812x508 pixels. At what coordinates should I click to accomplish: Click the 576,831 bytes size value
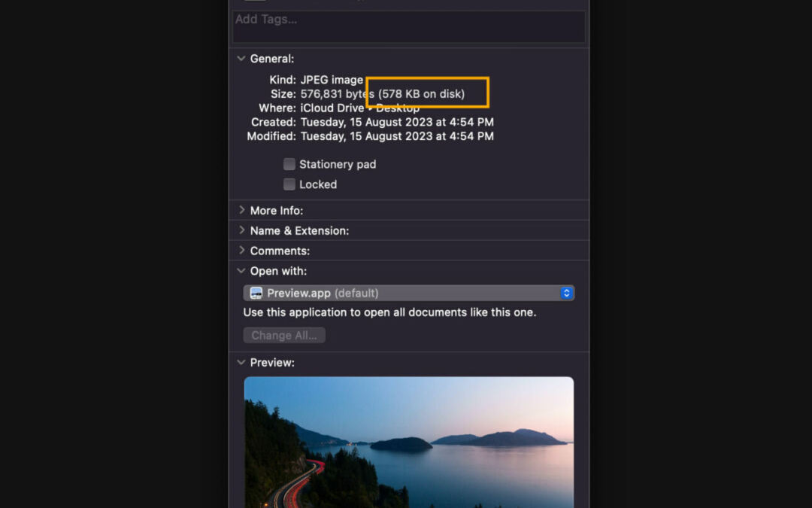click(x=337, y=94)
